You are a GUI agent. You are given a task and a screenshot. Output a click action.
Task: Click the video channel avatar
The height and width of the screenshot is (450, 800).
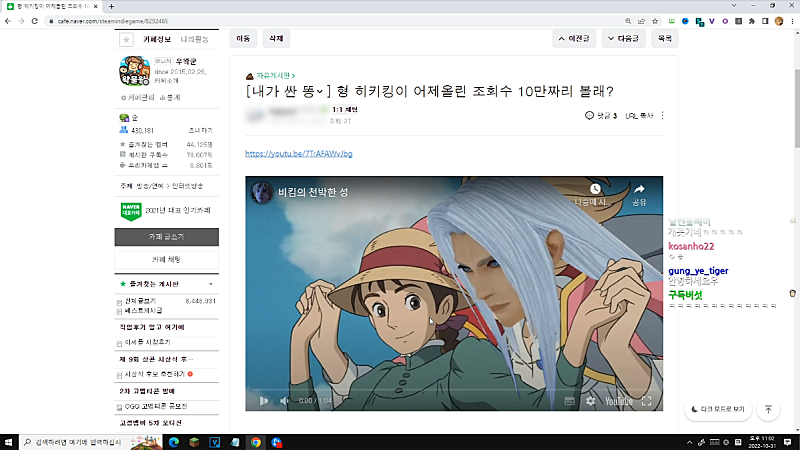tap(262, 192)
